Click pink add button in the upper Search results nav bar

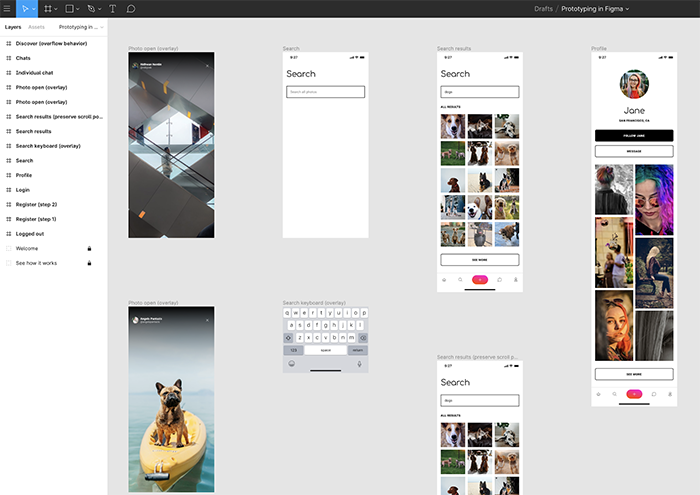coord(480,280)
